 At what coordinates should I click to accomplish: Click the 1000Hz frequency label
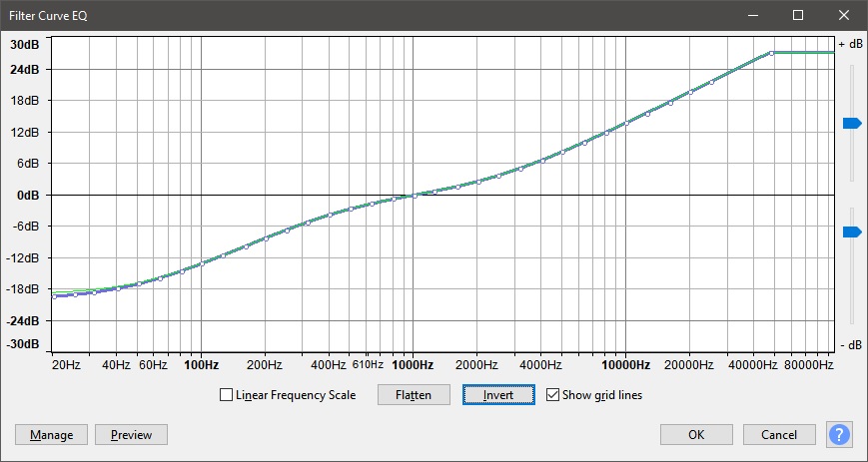tap(413, 365)
